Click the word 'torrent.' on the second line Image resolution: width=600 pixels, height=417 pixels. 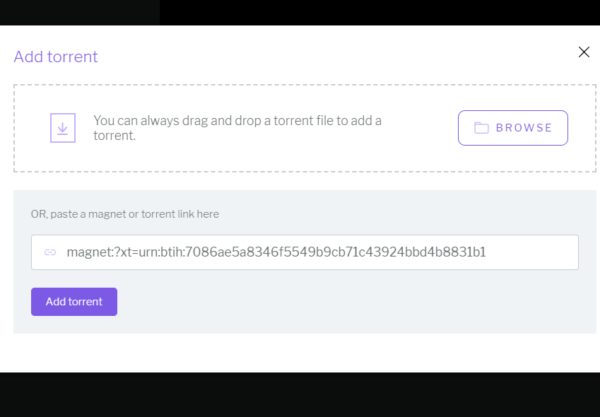click(x=114, y=135)
